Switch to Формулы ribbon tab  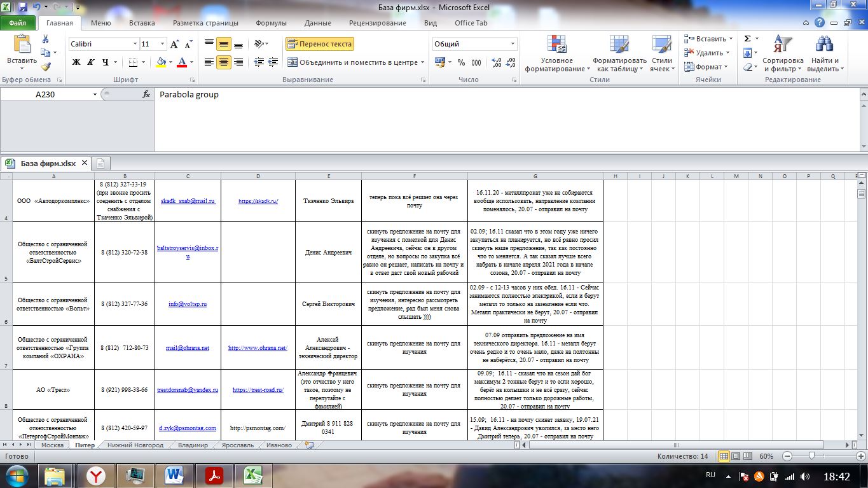pos(272,23)
